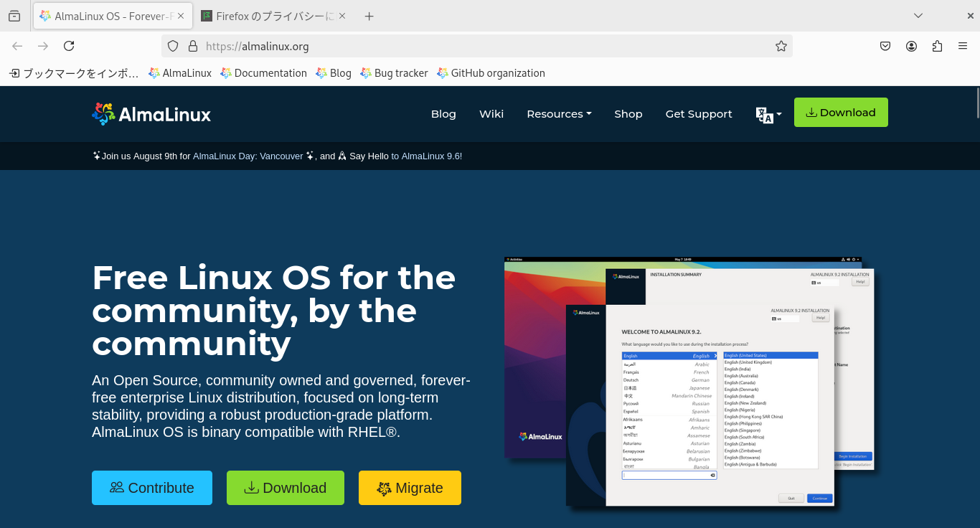Click the blue Contribute button

152,488
